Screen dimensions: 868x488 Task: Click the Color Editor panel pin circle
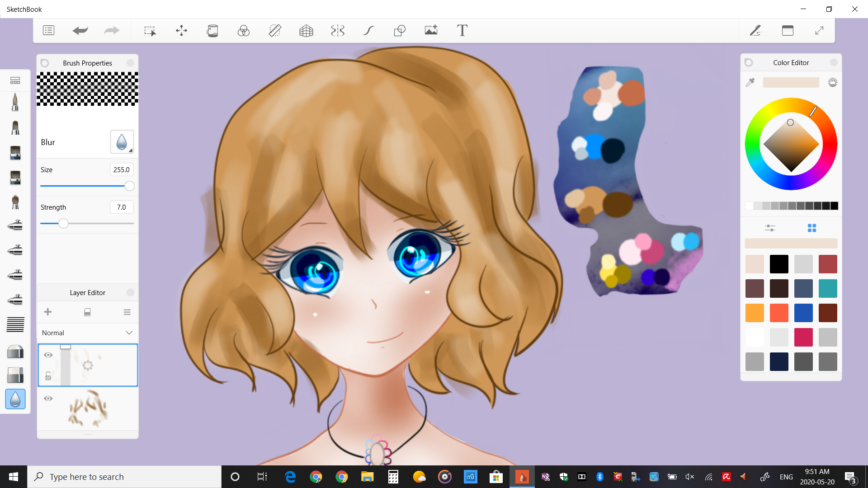(749, 62)
